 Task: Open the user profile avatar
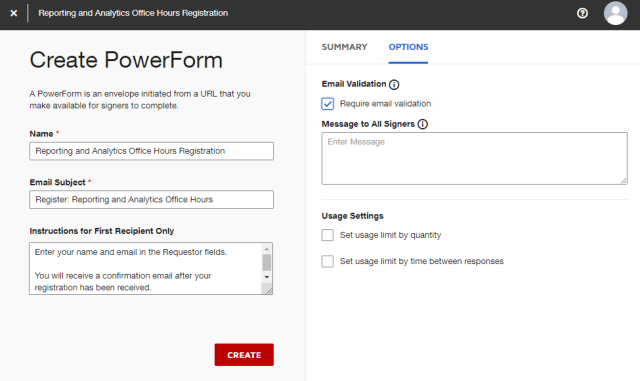(x=615, y=13)
